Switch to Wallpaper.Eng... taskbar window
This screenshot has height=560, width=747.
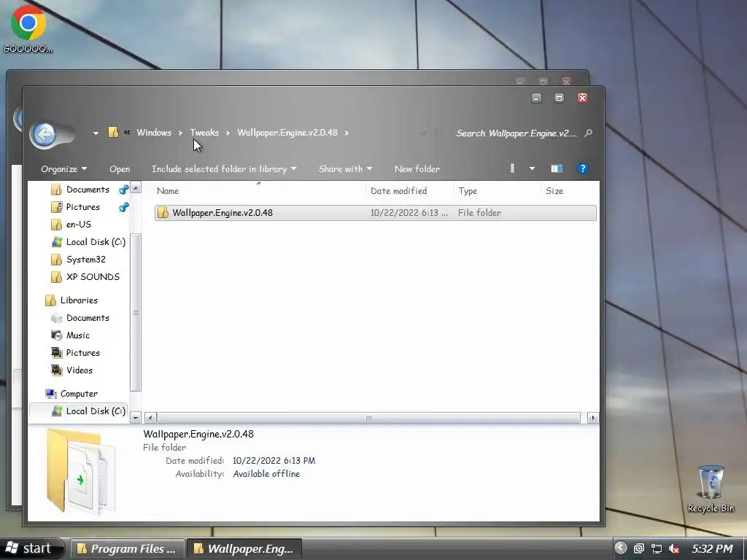pos(244,549)
